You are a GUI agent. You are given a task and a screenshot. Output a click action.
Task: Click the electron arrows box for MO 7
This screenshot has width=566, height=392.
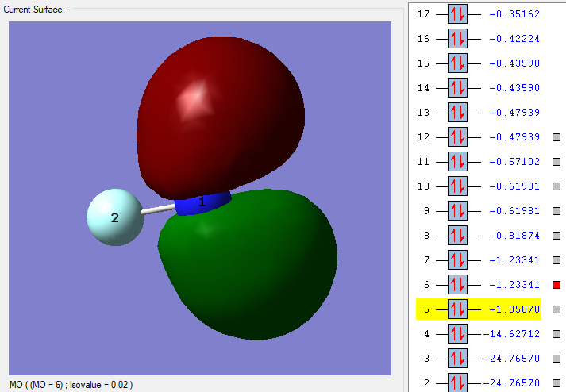(457, 260)
